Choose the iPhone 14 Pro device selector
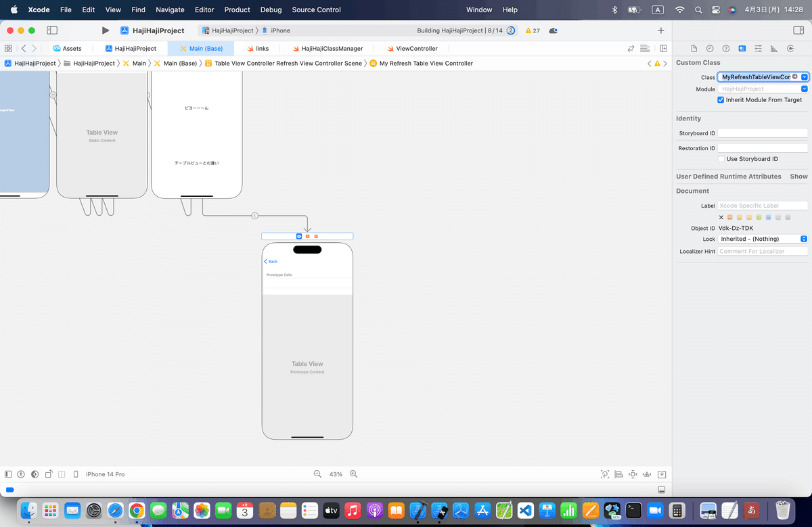The height and width of the screenshot is (527, 812). click(99, 474)
